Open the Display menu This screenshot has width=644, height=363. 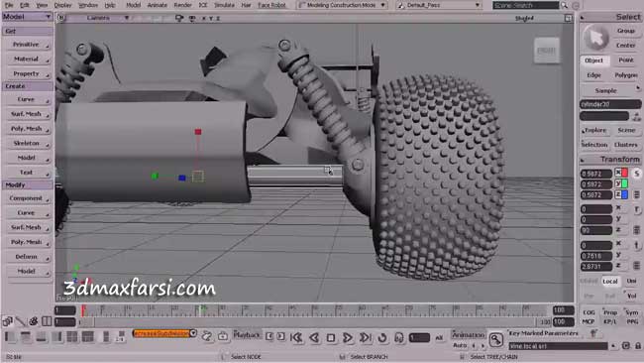coord(62,5)
